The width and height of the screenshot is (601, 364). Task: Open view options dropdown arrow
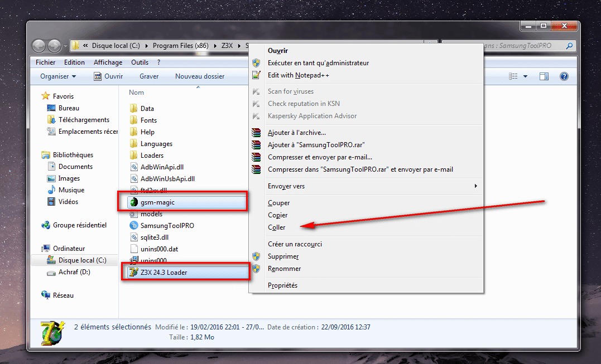click(526, 76)
